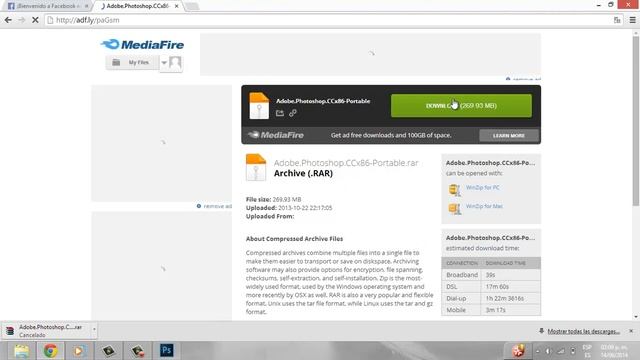Click the address bar with adf.ly URL
Screen dimensions: 640x360
pos(327,20)
